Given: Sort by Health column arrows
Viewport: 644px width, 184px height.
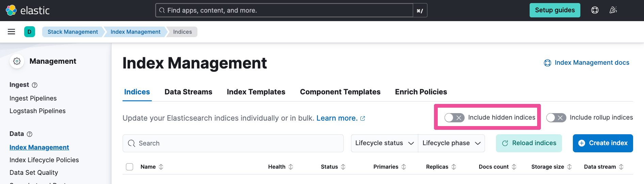Looking at the screenshot, I should pyautogui.click(x=291, y=167).
